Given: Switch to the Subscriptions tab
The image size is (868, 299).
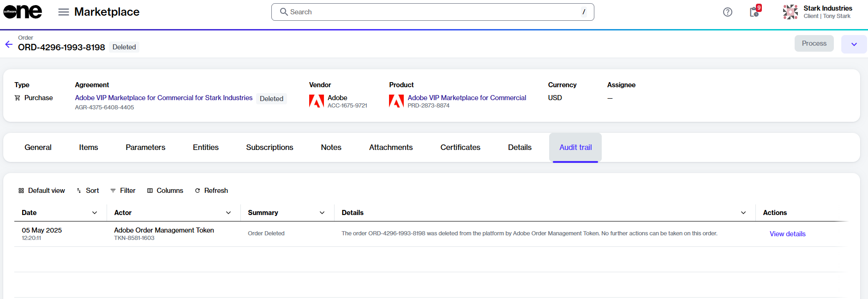Looking at the screenshot, I should 269,147.
